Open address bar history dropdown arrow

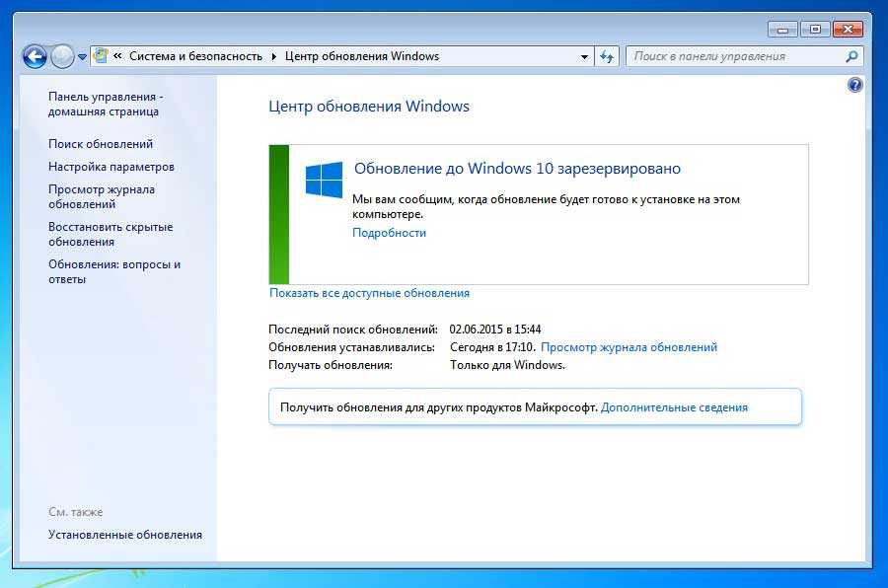pyautogui.click(x=584, y=56)
